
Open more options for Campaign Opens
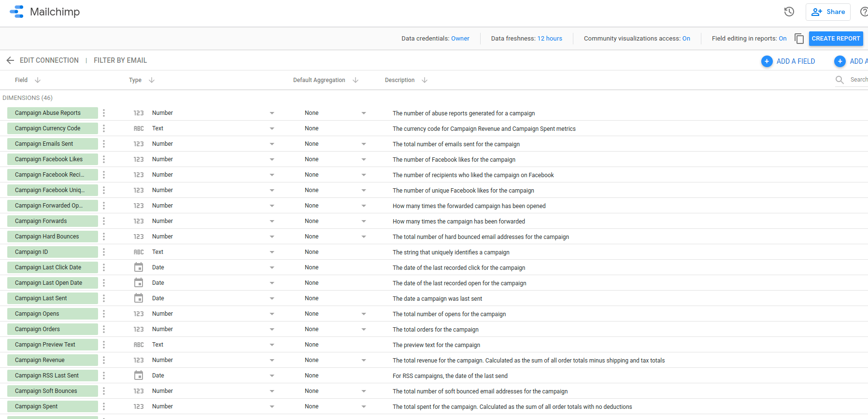coord(104,314)
